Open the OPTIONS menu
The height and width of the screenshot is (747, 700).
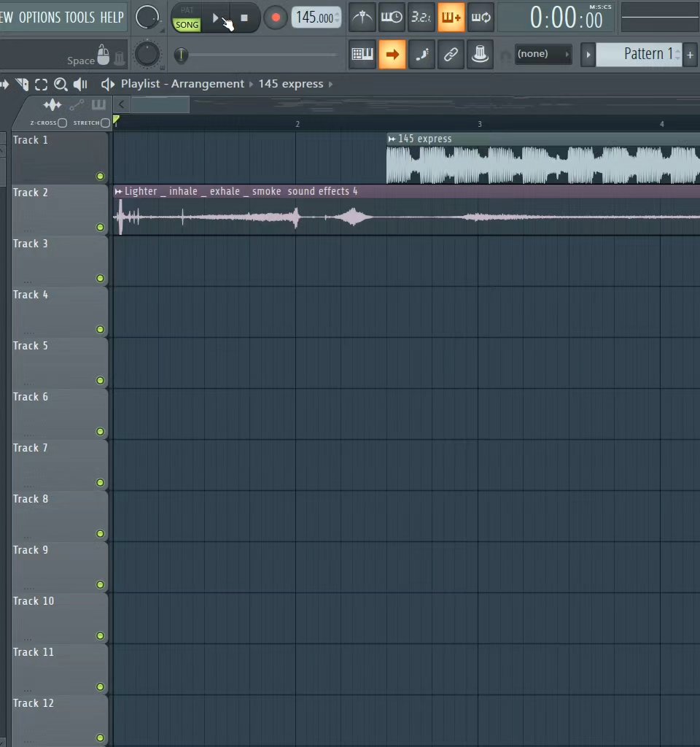pyautogui.click(x=40, y=18)
